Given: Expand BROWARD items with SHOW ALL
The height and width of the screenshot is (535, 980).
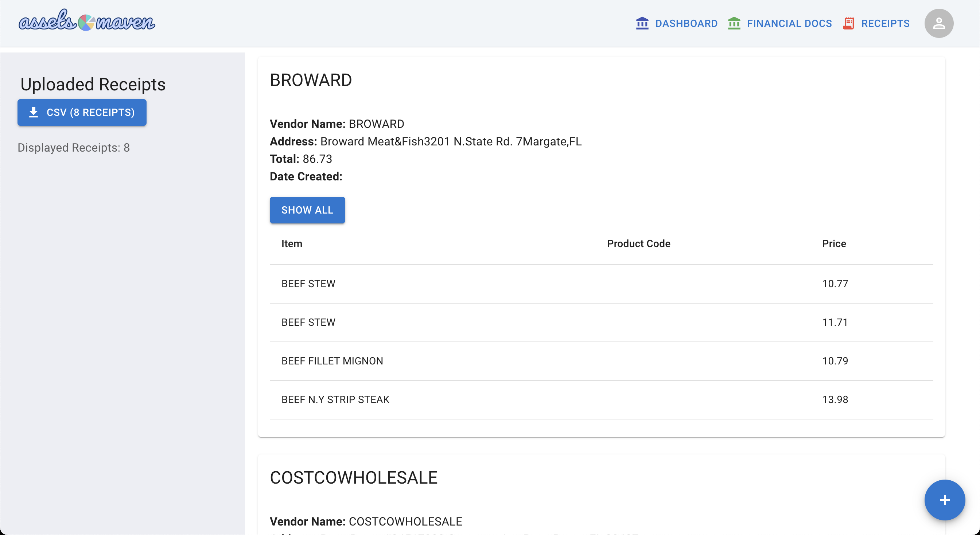Looking at the screenshot, I should 307,210.
